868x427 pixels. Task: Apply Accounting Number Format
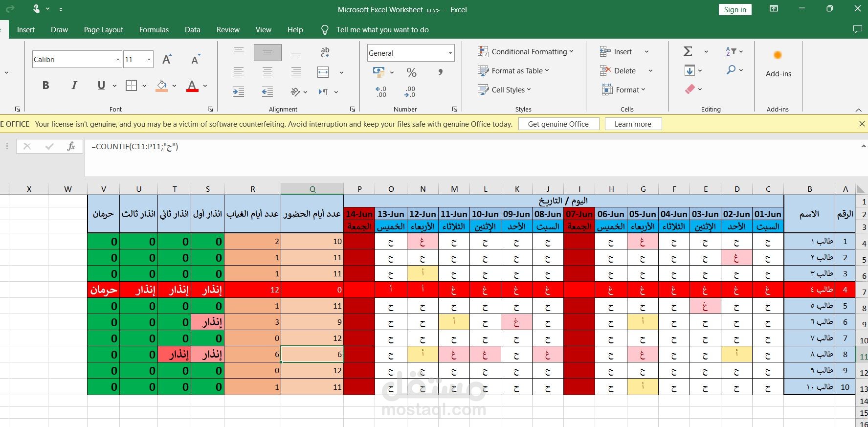379,72
